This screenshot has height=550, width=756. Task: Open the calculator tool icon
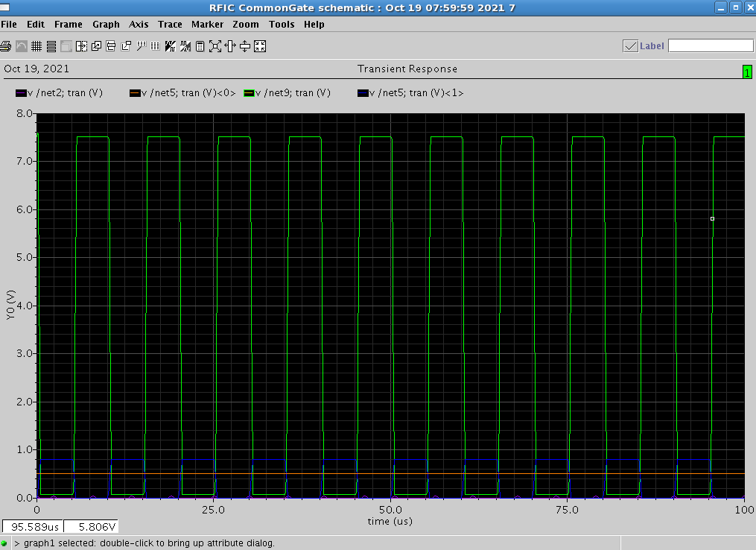point(200,46)
